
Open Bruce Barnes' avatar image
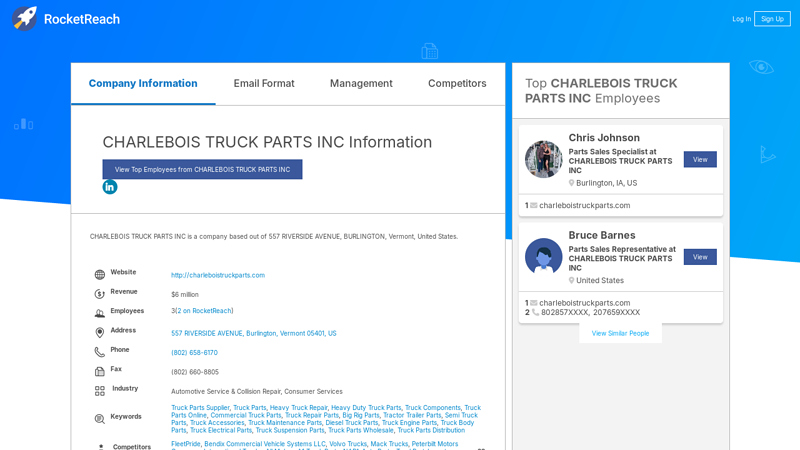pos(543,257)
